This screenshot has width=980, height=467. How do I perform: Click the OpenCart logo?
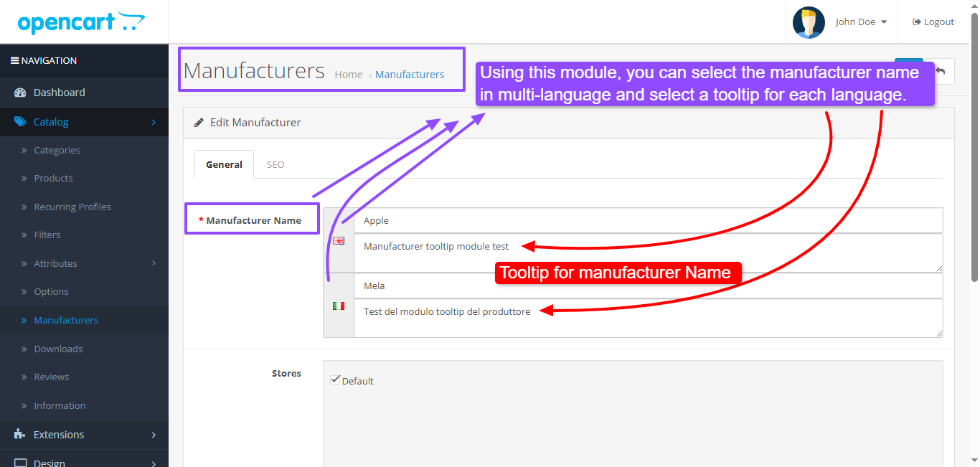click(81, 22)
